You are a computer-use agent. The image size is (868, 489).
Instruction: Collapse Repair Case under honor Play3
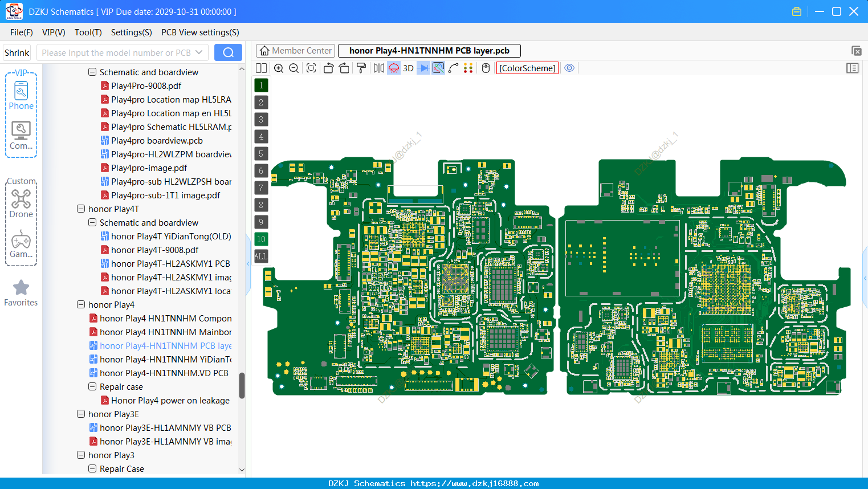(x=92, y=469)
